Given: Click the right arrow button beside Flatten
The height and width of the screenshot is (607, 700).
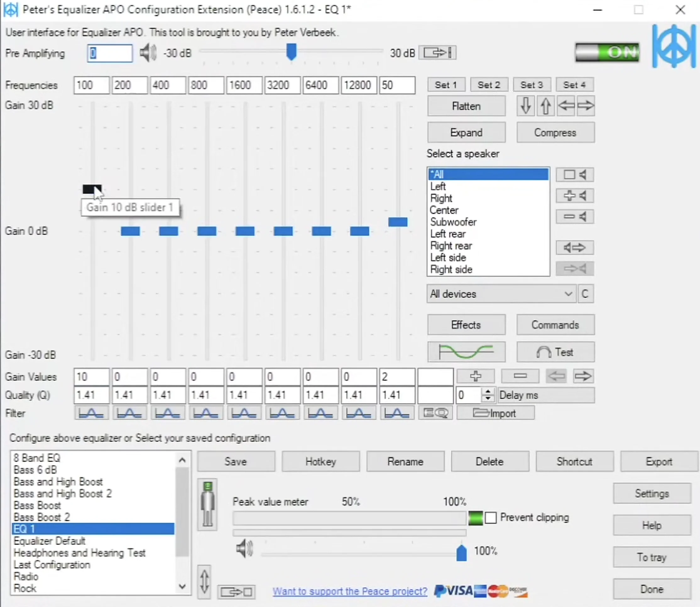Looking at the screenshot, I should pyautogui.click(x=586, y=106).
